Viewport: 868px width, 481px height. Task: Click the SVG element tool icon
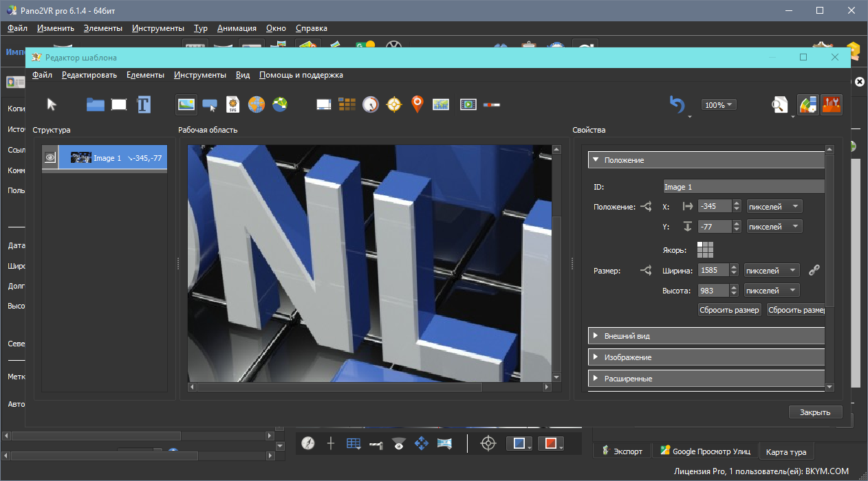232,104
